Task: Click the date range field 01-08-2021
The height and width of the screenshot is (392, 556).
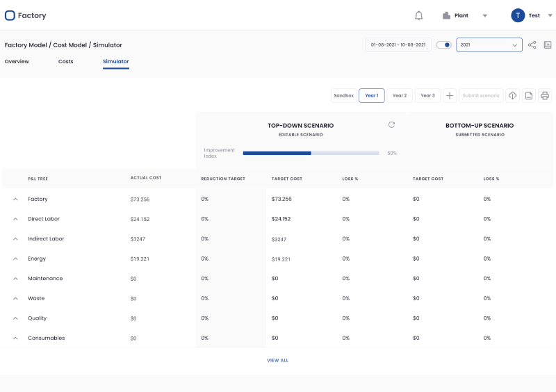Action: [398, 45]
